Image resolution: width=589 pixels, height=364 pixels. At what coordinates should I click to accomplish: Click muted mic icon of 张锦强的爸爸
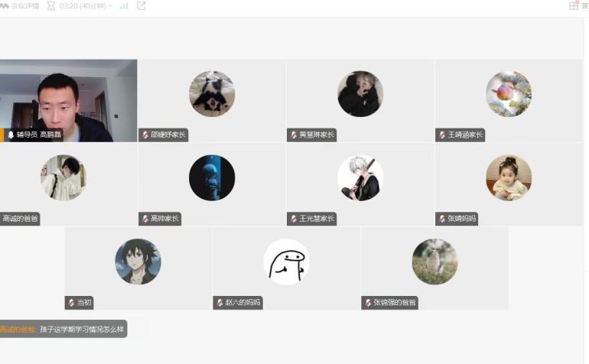(x=368, y=302)
